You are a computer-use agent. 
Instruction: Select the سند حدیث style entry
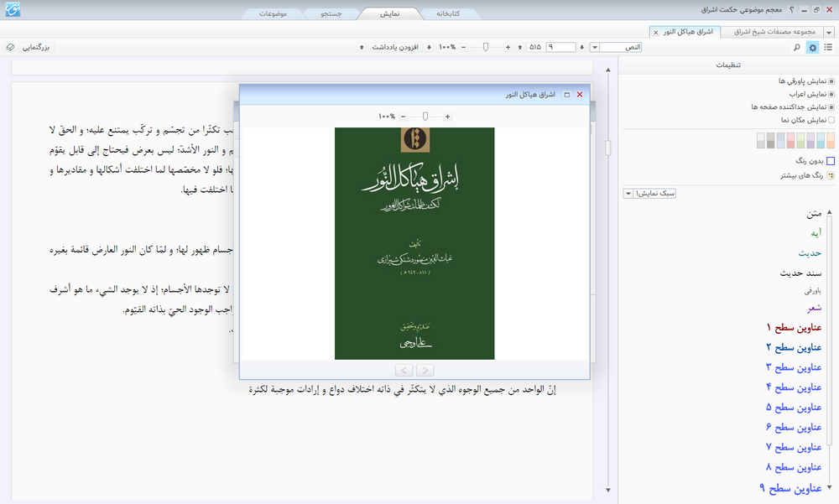click(800, 273)
